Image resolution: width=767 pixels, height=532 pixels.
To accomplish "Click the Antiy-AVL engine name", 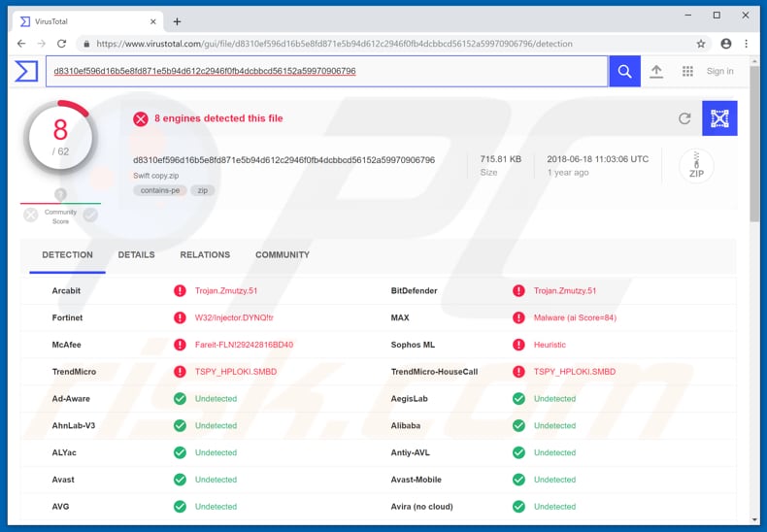I will click(411, 452).
